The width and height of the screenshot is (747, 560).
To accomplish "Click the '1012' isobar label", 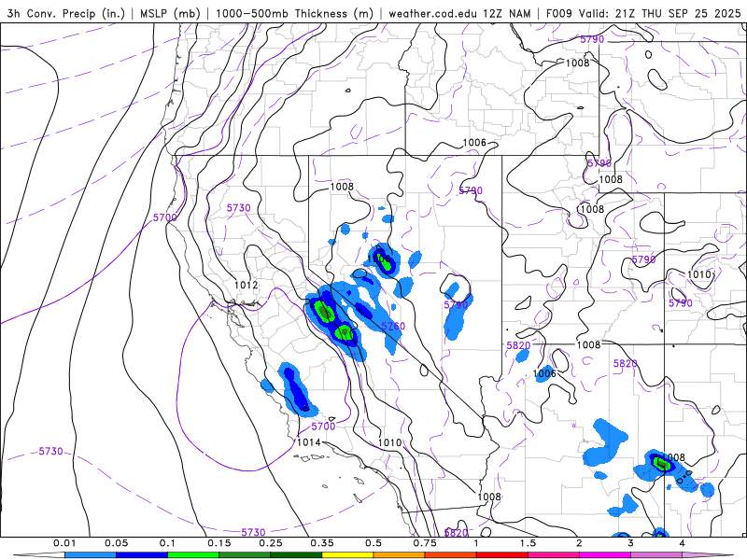I will click(247, 285).
